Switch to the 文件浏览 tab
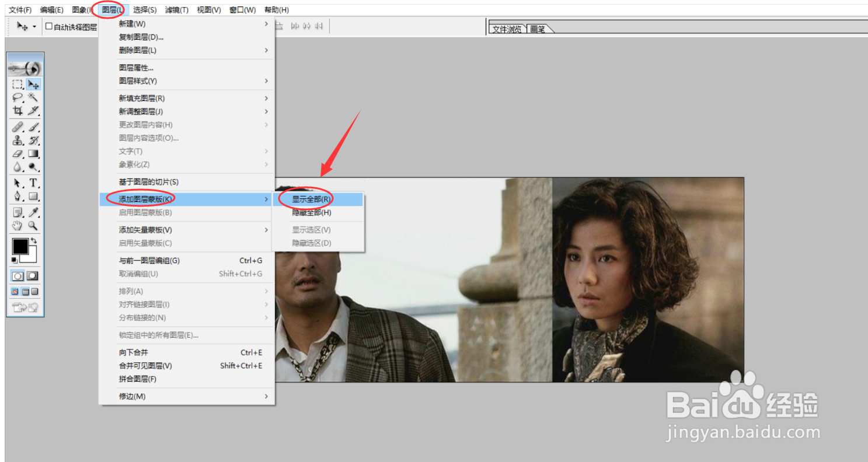This screenshot has width=868, height=462. pyautogui.click(x=507, y=29)
